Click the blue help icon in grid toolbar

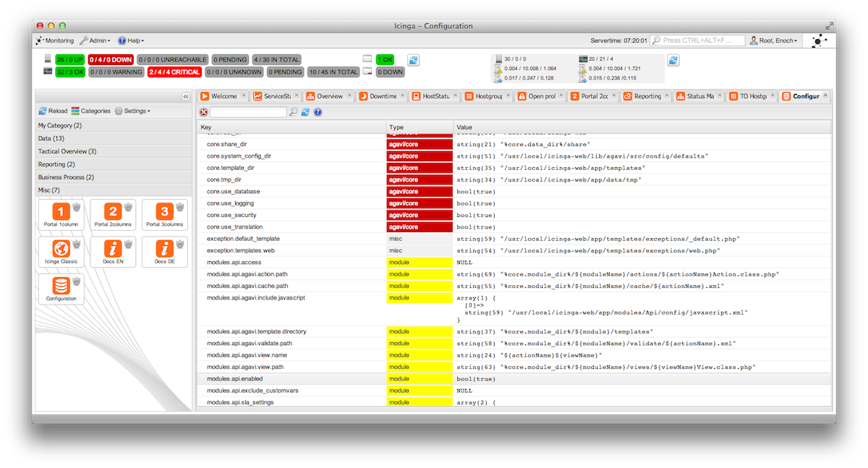(x=318, y=112)
